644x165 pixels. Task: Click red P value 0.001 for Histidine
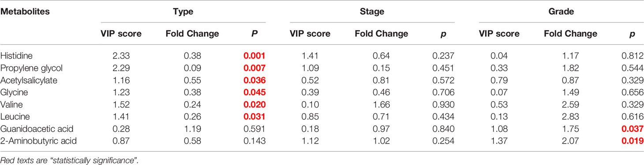256,56
